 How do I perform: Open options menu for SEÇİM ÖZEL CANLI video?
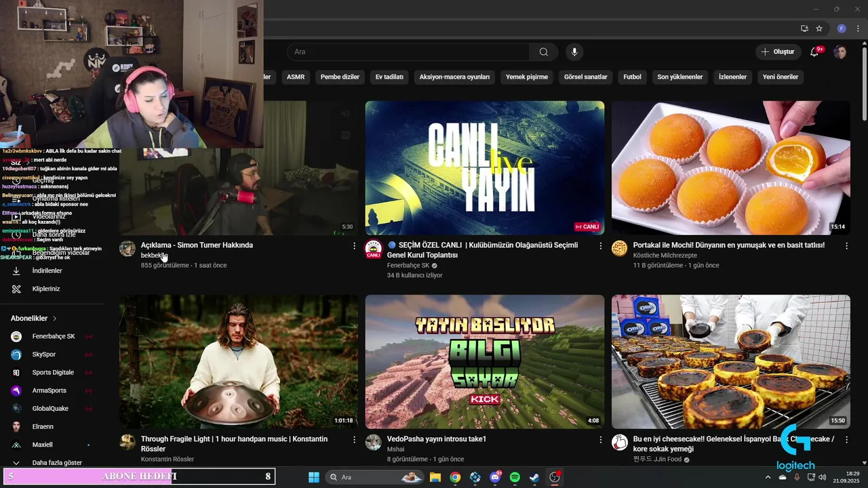click(600, 246)
